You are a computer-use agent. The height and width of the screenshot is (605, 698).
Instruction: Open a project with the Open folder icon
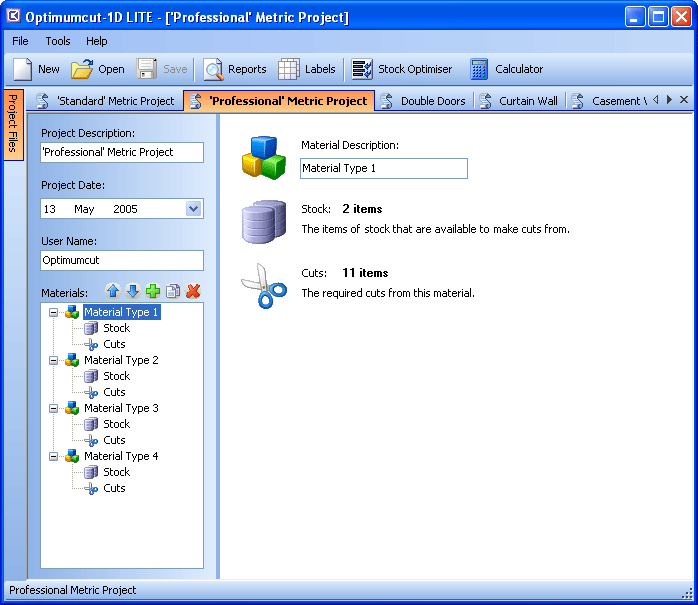pyautogui.click(x=82, y=69)
